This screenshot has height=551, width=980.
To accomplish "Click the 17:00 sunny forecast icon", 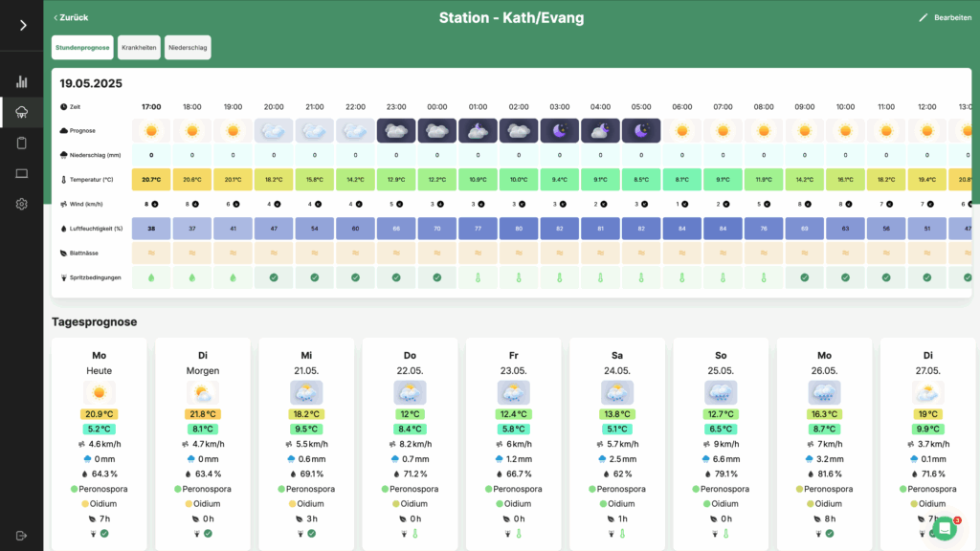I will (151, 130).
